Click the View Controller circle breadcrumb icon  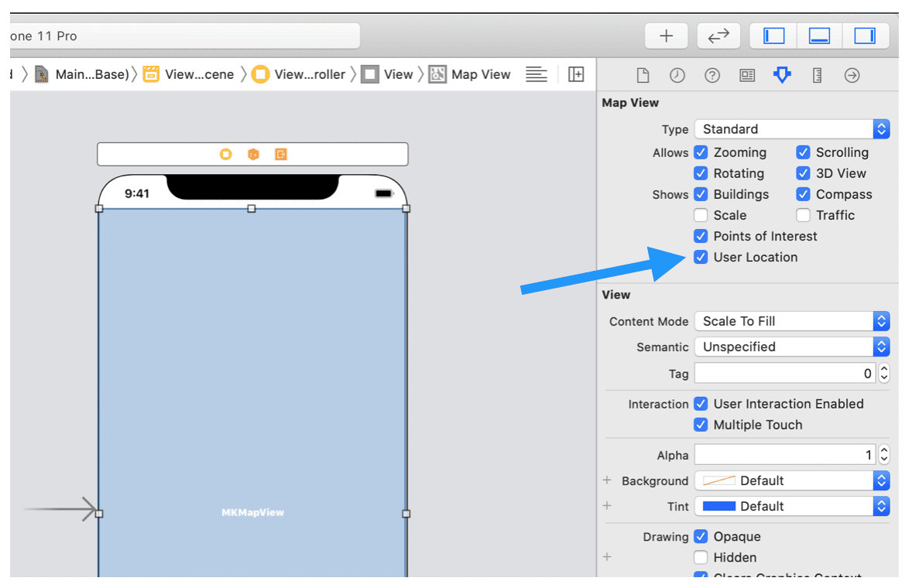(261, 74)
